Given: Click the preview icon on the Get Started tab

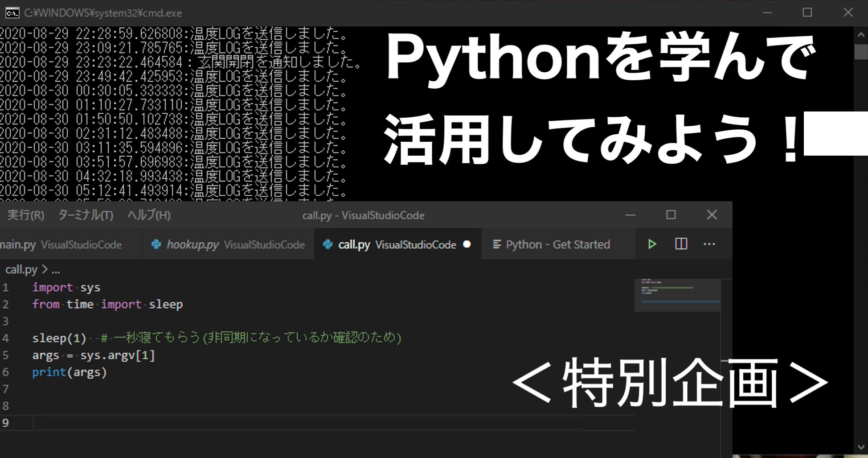Looking at the screenshot, I should tap(496, 244).
